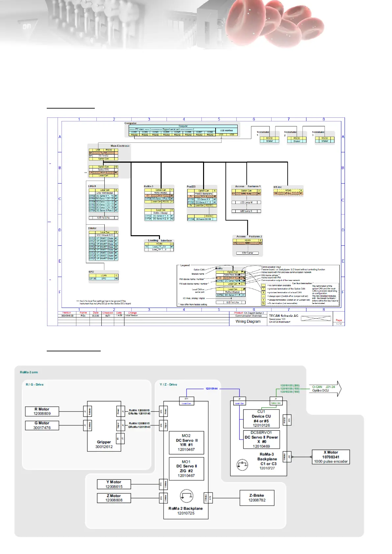Click the green cable number 12010155 (200)
The image size is (392, 554).
[290, 385]
